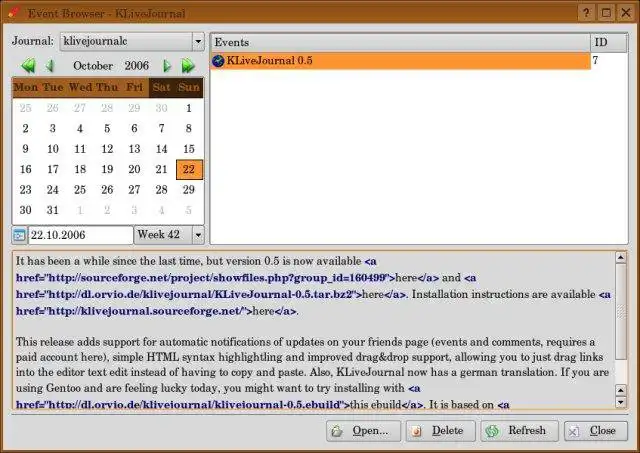Select October 21 in calendar
The image size is (640, 453).
click(162, 169)
